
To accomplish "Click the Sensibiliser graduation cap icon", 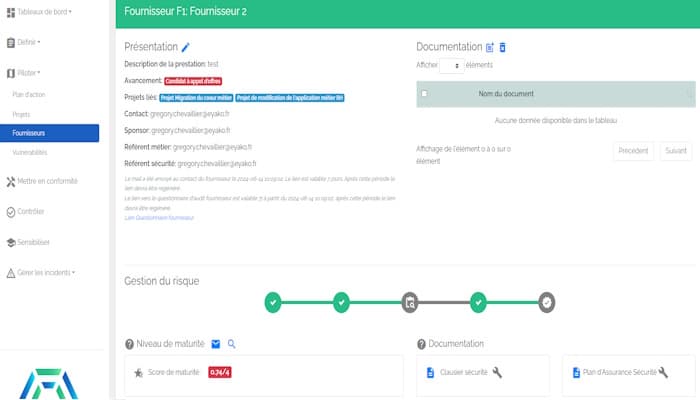I will (11, 242).
